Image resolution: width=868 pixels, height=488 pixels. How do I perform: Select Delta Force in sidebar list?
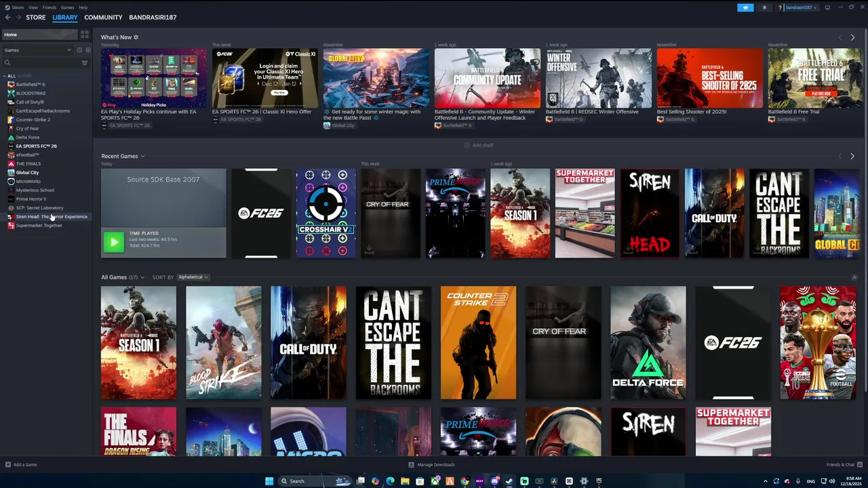coord(27,137)
